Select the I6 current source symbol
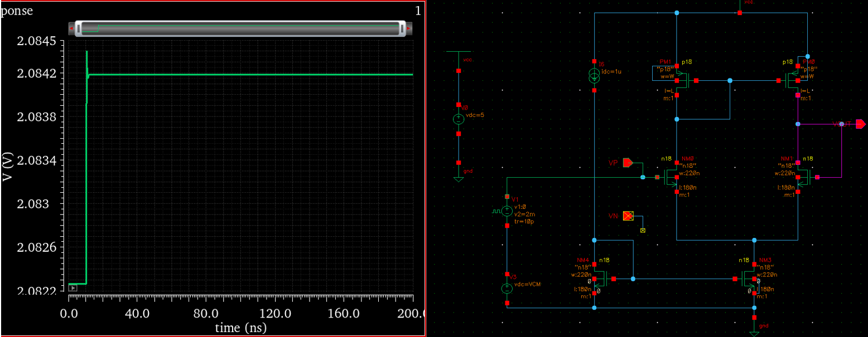 (595, 76)
